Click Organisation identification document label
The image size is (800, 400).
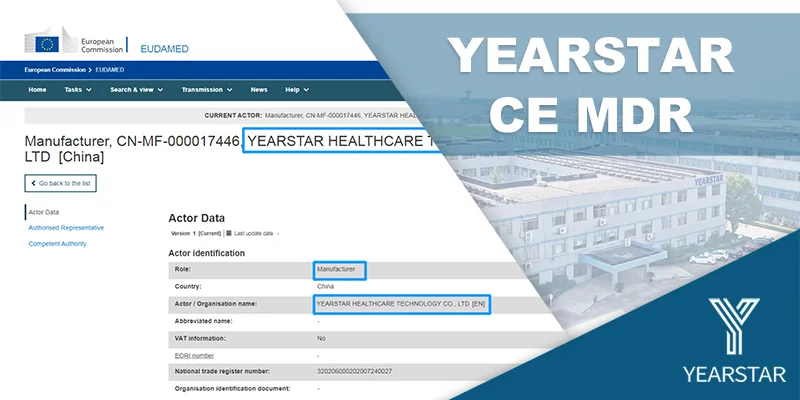(x=232, y=388)
